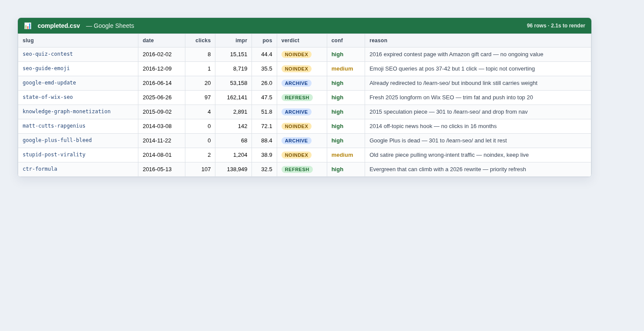Click the Google Sheets spreadsheet icon
This screenshot has width=644, height=331.
pyautogui.click(x=28, y=26)
